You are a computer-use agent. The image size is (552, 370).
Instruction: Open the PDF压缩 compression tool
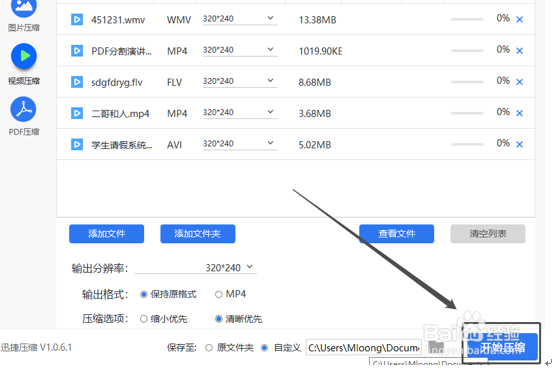click(x=24, y=116)
